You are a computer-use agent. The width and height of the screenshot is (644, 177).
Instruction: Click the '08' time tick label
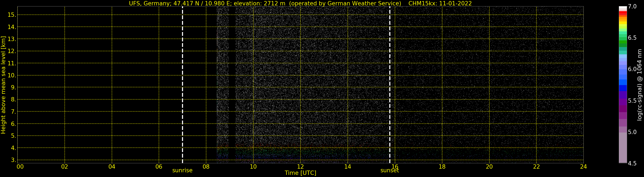click(x=206, y=166)
